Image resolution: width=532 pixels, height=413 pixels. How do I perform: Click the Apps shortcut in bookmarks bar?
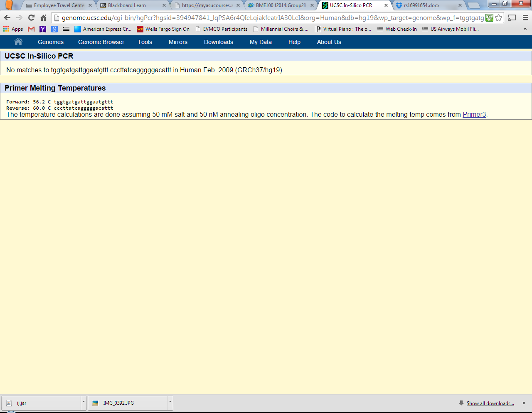[13, 29]
